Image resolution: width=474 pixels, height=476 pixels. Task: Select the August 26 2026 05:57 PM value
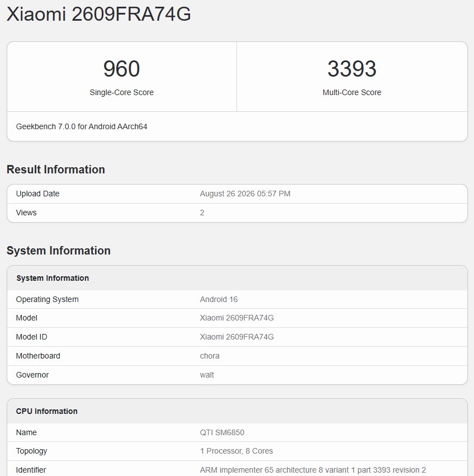click(245, 194)
